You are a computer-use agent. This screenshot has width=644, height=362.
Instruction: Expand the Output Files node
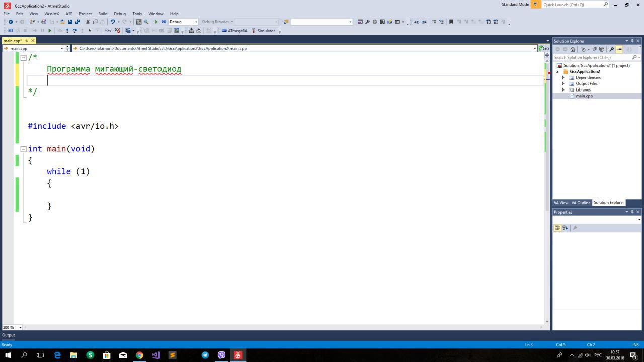coord(563,84)
